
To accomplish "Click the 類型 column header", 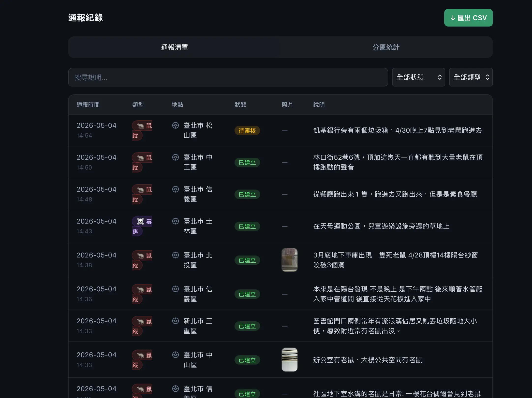I will tap(138, 105).
